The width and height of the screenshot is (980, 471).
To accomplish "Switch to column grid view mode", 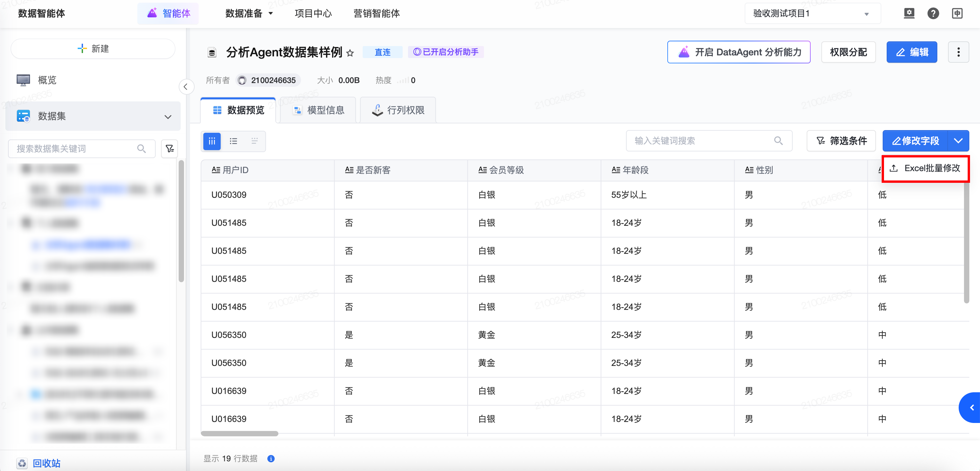I will pyautogui.click(x=212, y=141).
